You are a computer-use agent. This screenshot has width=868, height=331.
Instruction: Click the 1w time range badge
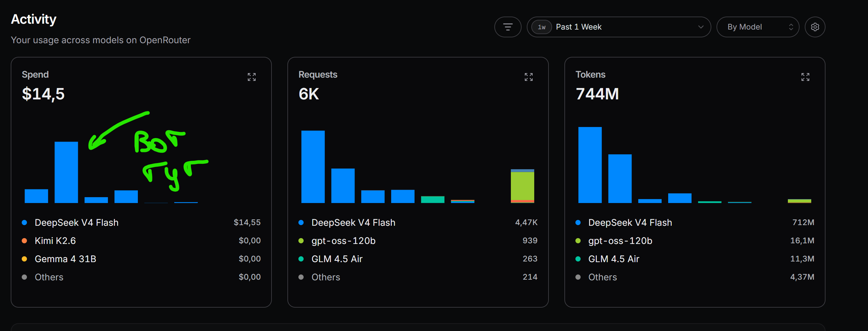point(541,27)
